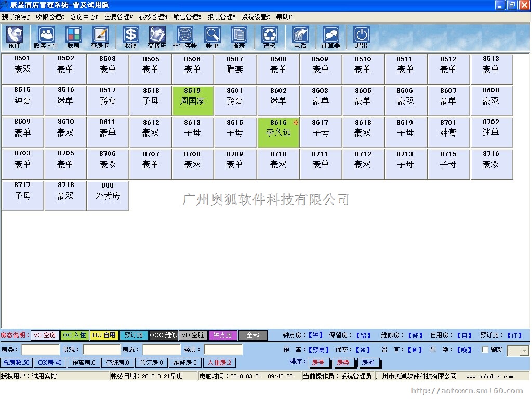Open the 系统设置 menu
Image resolution: width=532 pixels, height=399 pixels.
point(256,17)
